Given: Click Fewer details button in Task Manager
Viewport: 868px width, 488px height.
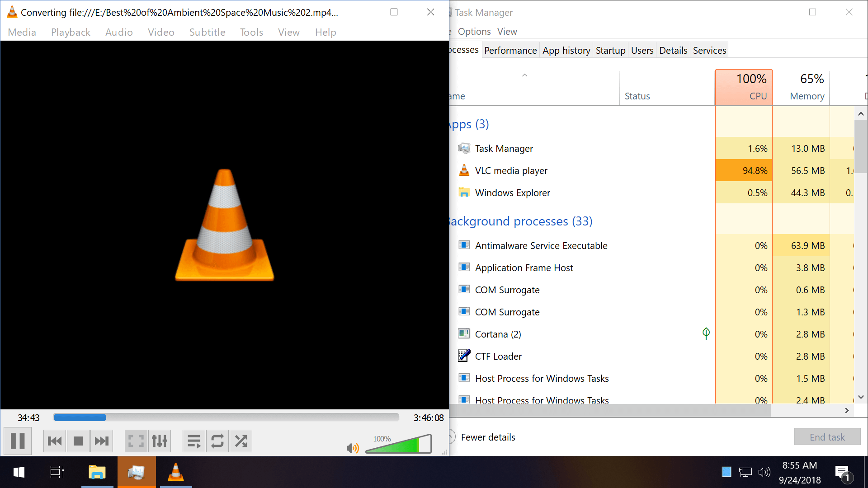Looking at the screenshot, I should coord(488,437).
